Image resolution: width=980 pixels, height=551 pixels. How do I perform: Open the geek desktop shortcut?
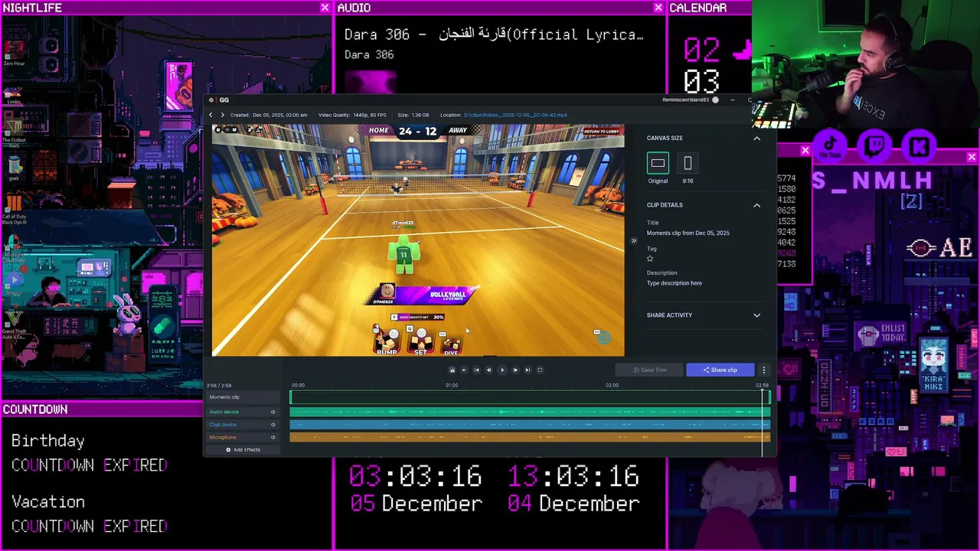tap(14, 168)
